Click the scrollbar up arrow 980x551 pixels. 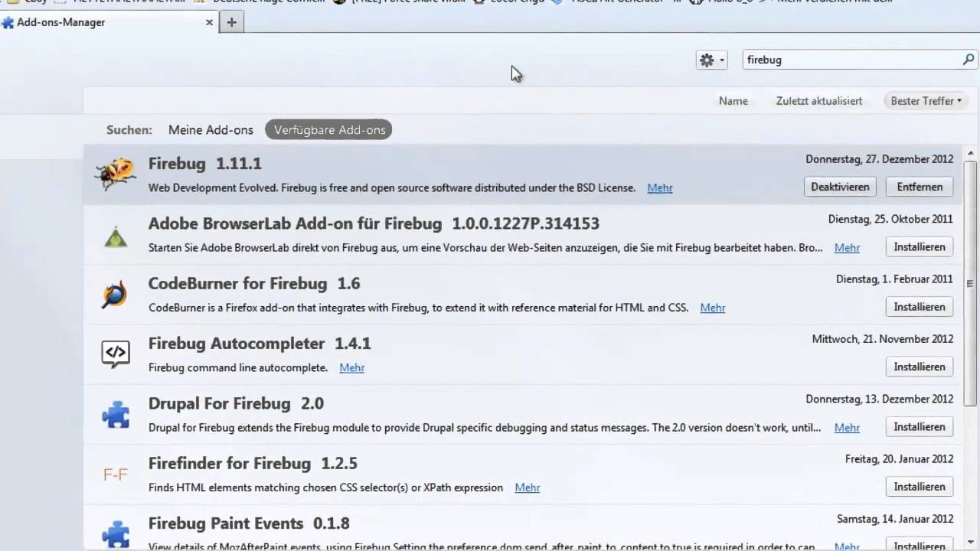(x=970, y=153)
